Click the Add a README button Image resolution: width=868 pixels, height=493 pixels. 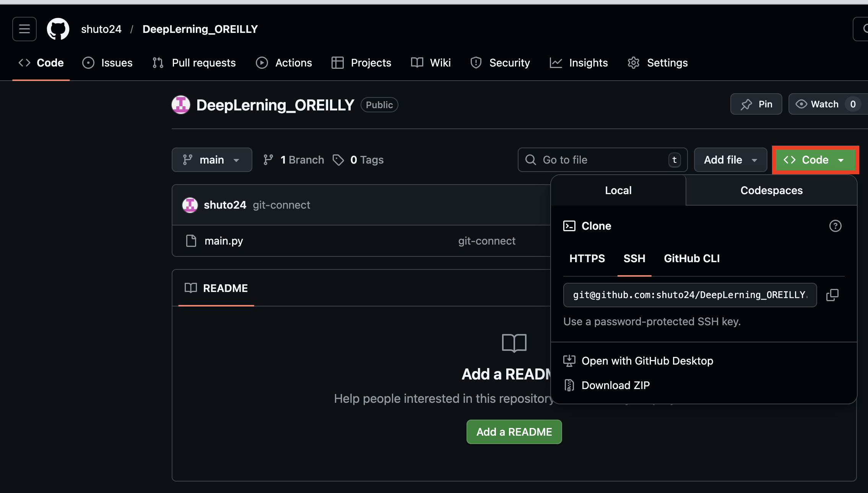pyautogui.click(x=514, y=432)
